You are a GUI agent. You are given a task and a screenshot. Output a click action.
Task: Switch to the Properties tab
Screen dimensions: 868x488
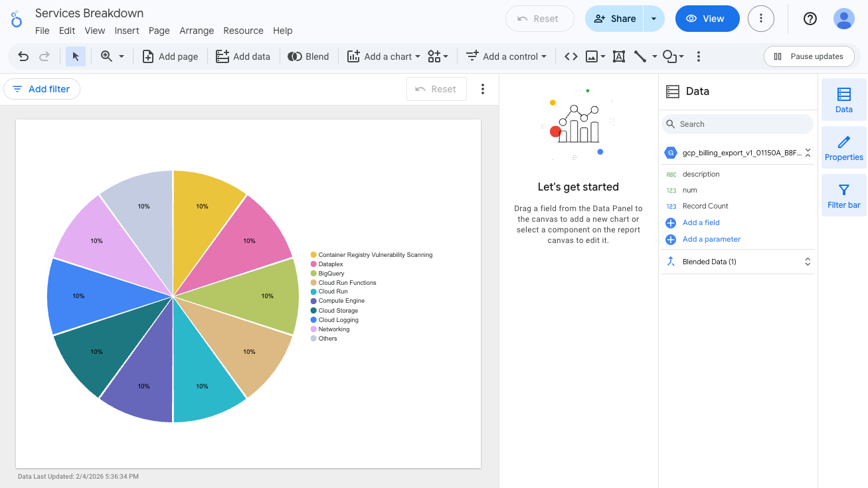pyautogui.click(x=843, y=147)
